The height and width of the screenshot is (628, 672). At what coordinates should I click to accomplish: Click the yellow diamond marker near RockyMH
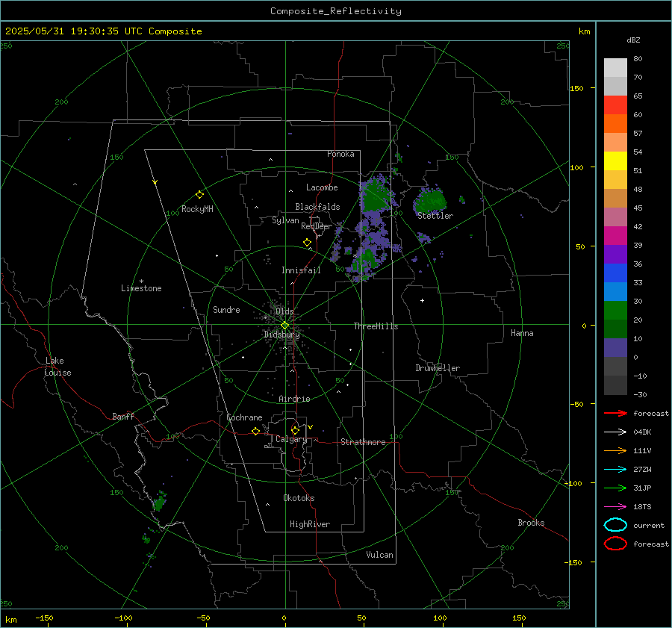[199, 195]
